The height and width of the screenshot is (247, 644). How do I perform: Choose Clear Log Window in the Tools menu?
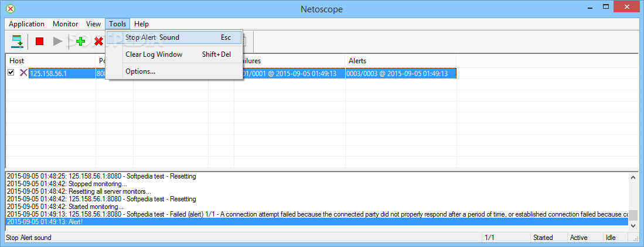click(174, 54)
